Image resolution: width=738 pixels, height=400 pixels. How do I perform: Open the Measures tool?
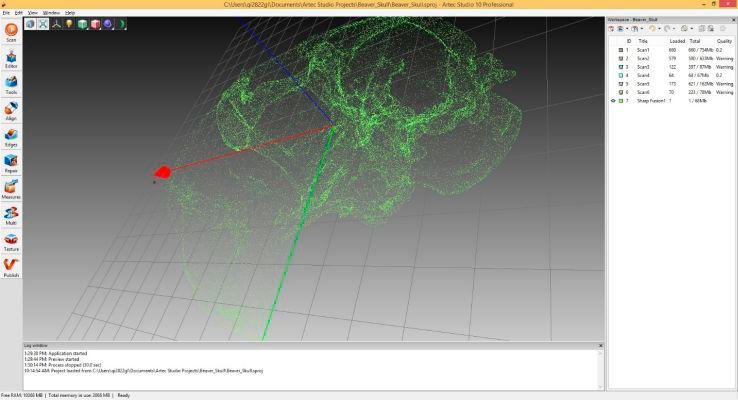(x=11, y=189)
